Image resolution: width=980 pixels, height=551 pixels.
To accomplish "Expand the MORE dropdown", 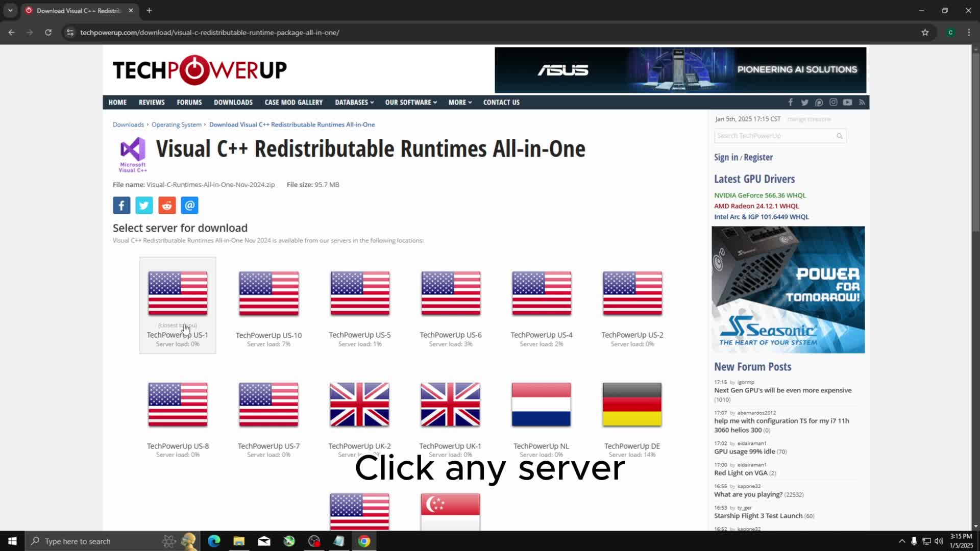I will pyautogui.click(x=459, y=102).
